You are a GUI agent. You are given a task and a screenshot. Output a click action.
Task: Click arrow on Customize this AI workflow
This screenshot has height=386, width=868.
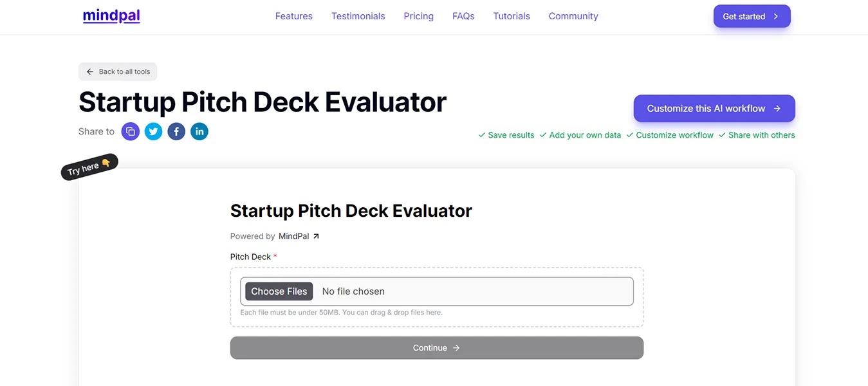[x=777, y=109]
